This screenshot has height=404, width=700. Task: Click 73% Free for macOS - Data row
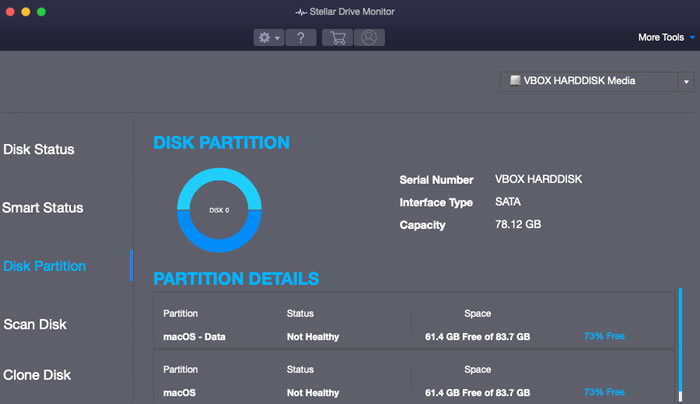(x=604, y=336)
